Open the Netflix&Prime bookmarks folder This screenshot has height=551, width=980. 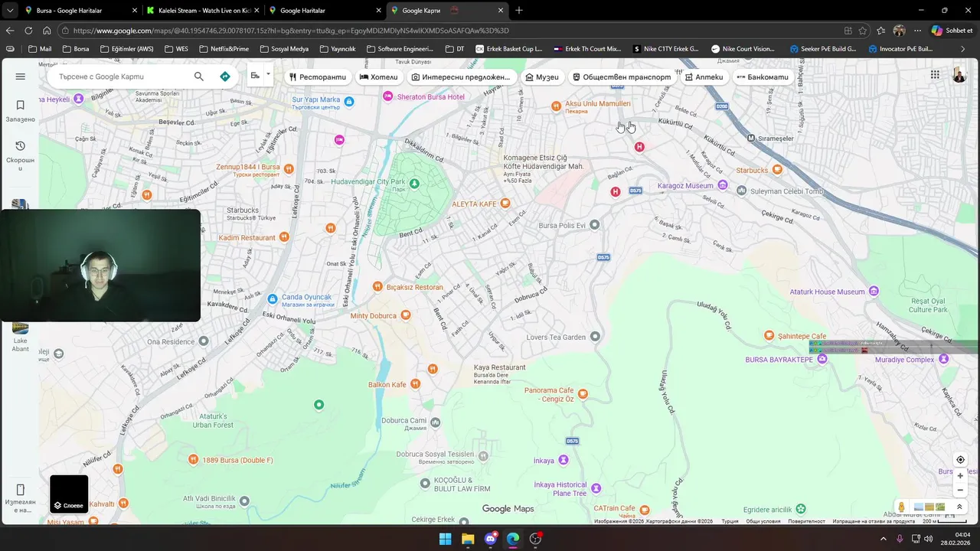pyautogui.click(x=224, y=49)
